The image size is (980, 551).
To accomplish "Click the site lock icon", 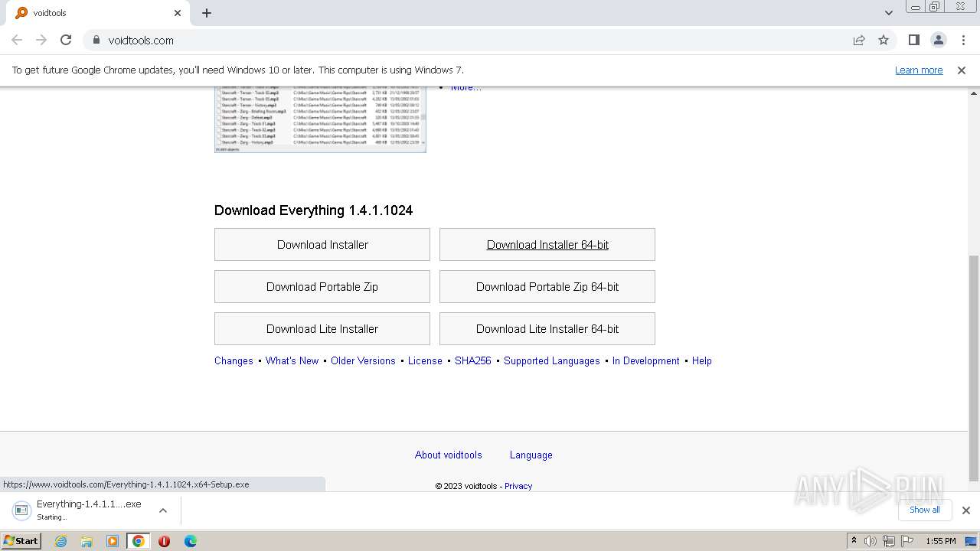I will 96,40.
